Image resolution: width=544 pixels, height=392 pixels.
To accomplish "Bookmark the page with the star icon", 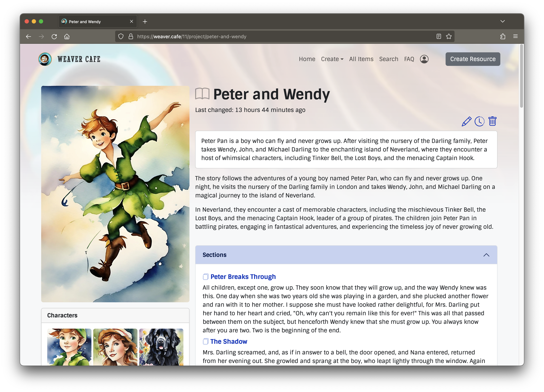I will [x=449, y=36].
